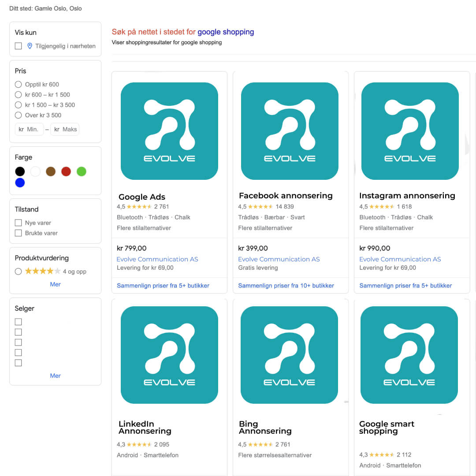The height and width of the screenshot is (476, 476).
Task: Open the Google smart shopping product title
Action: (x=387, y=428)
